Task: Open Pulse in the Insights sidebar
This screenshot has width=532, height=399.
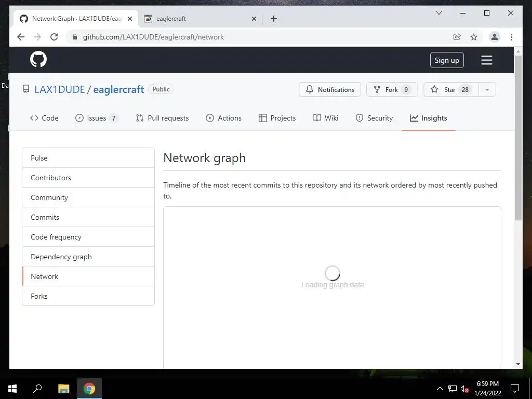Action: (88, 158)
